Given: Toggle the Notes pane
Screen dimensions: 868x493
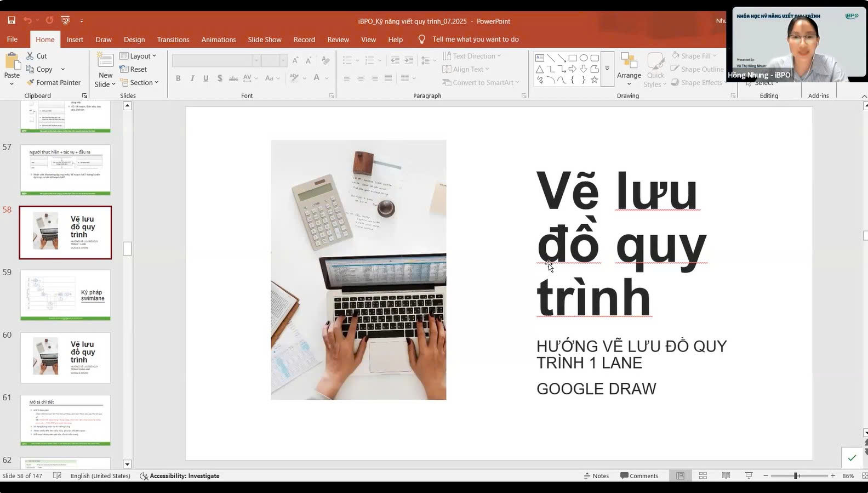Looking at the screenshot, I should [x=596, y=475].
